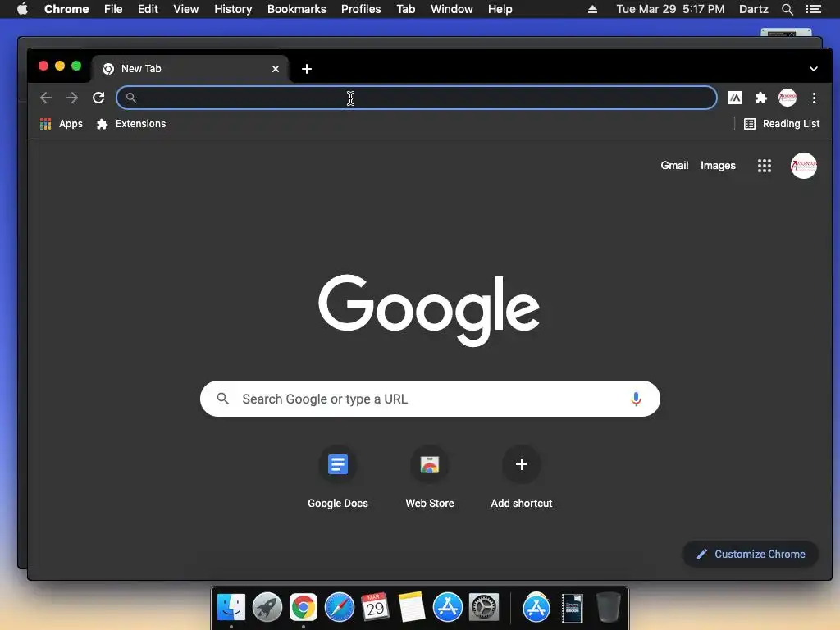Click the search magnifier in the address bar
840x630 pixels.
pos(130,98)
